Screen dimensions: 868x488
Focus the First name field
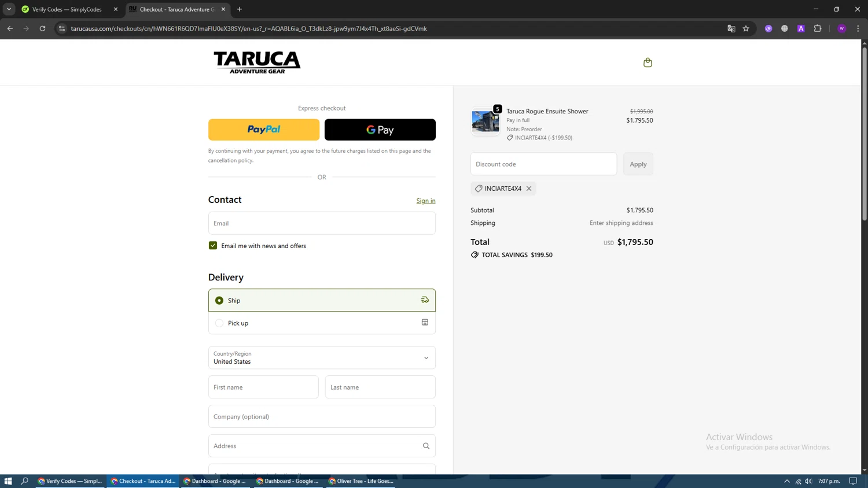pos(263,387)
